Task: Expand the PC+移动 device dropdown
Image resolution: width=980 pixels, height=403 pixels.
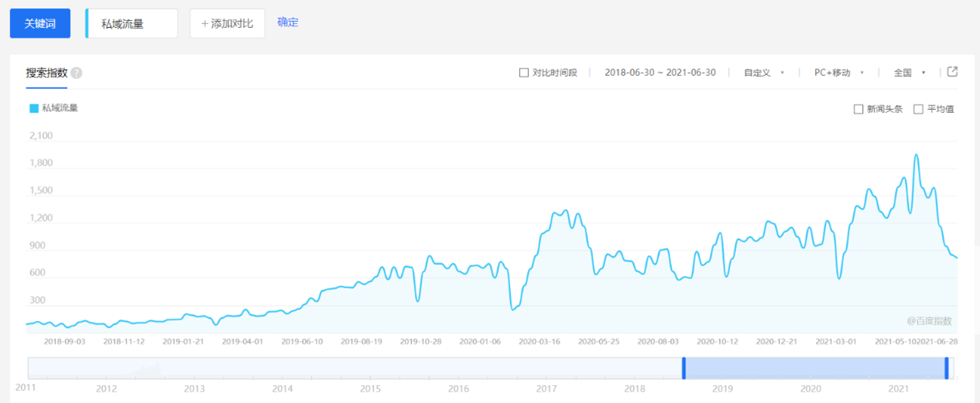Action: 838,73
